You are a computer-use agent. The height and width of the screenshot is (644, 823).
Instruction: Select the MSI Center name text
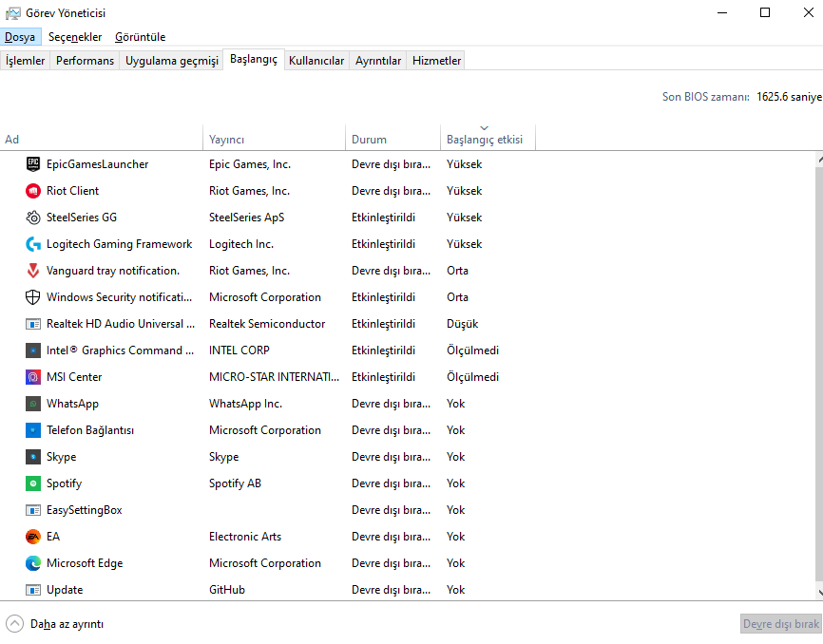coord(74,377)
